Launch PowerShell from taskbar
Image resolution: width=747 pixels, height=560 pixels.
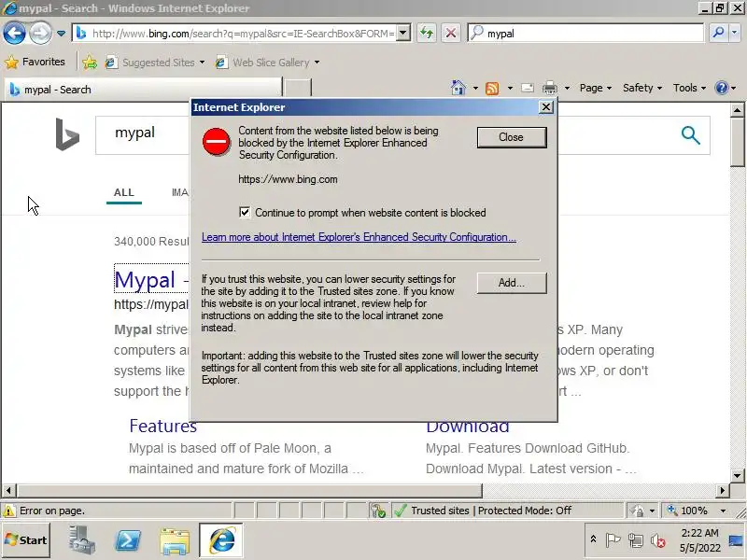pos(128,540)
